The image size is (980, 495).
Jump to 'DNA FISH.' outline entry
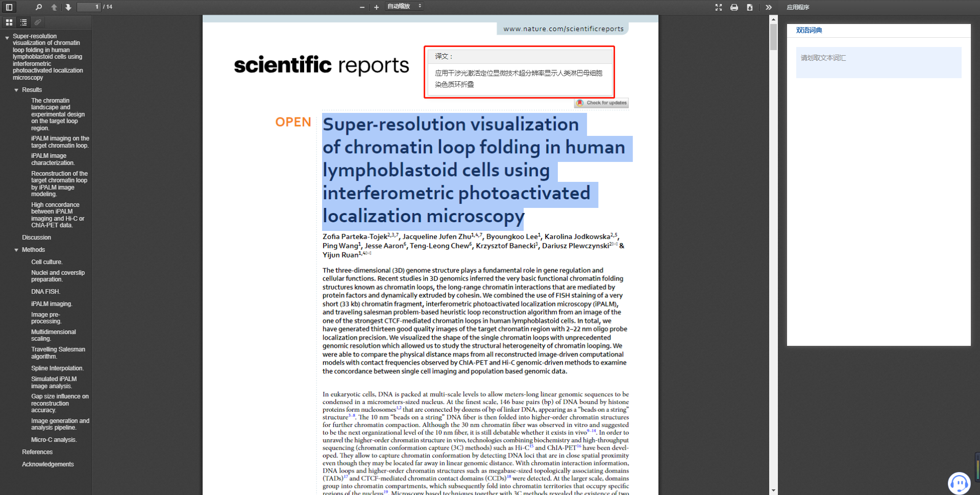pos(46,292)
